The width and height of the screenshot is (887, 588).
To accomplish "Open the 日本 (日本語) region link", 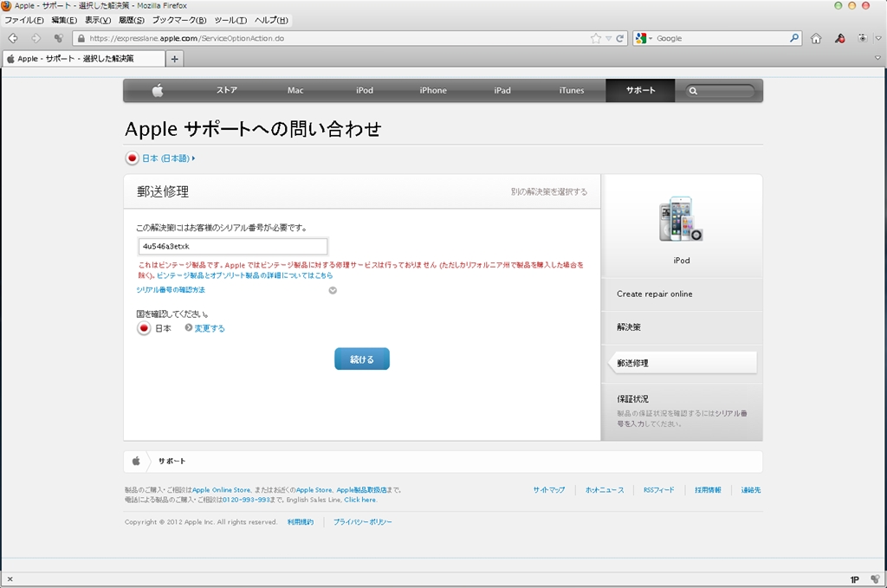I will coord(168,158).
